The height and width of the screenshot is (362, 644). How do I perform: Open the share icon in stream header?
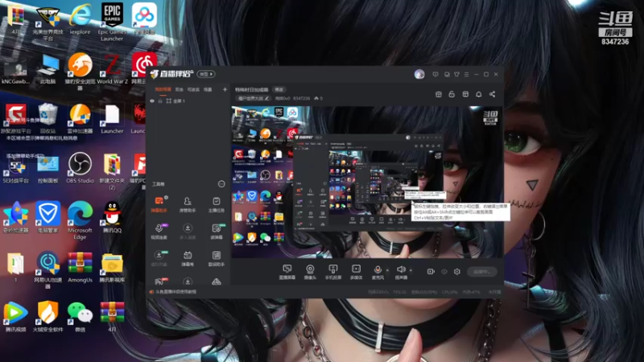click(x=492, y=94)
